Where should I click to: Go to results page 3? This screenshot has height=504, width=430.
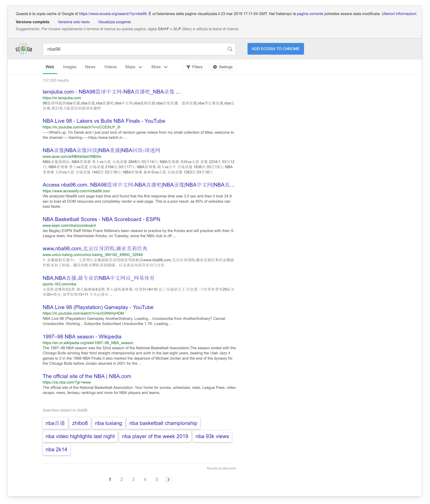(133, 479)
